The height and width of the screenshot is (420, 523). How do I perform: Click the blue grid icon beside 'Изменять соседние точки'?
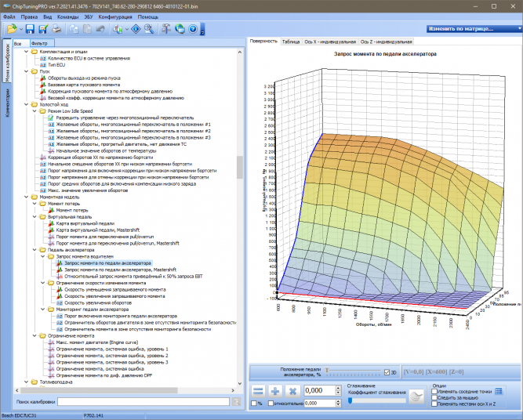(x=499, y=391)
